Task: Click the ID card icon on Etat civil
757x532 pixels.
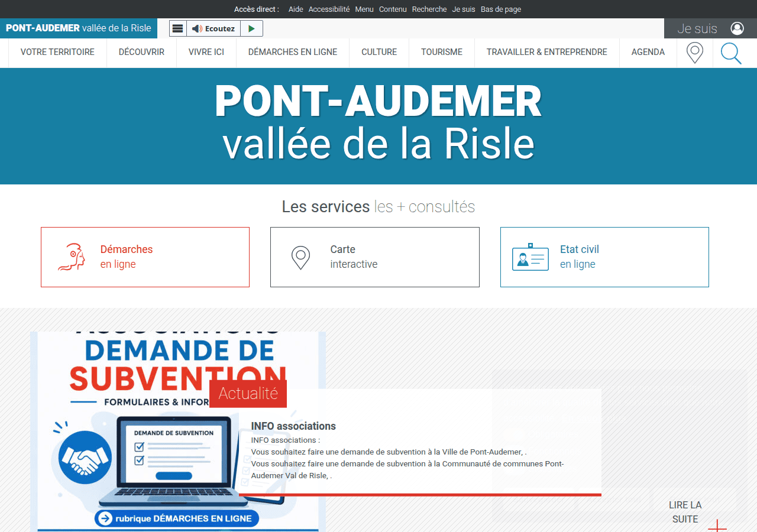Action: (530, 257)
